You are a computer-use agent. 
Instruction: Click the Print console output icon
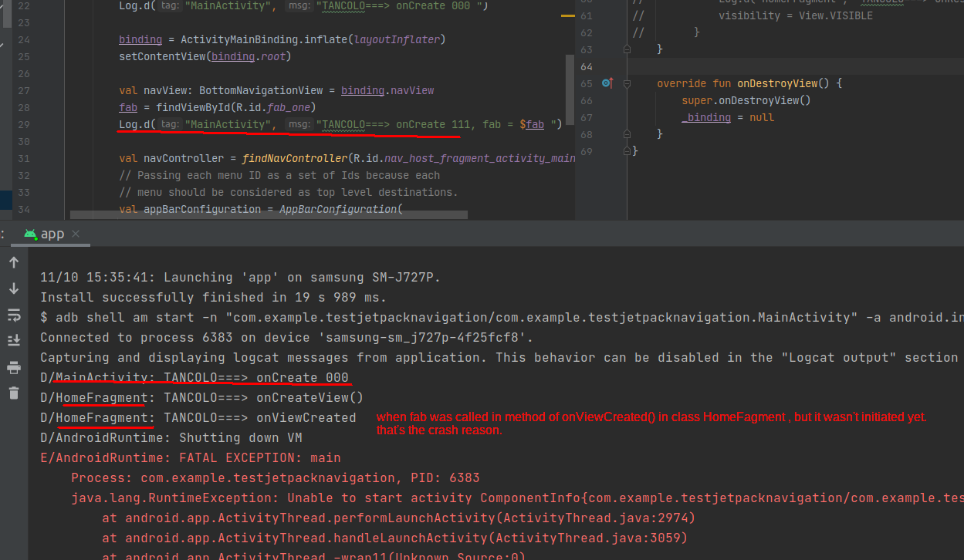[13, 367]
